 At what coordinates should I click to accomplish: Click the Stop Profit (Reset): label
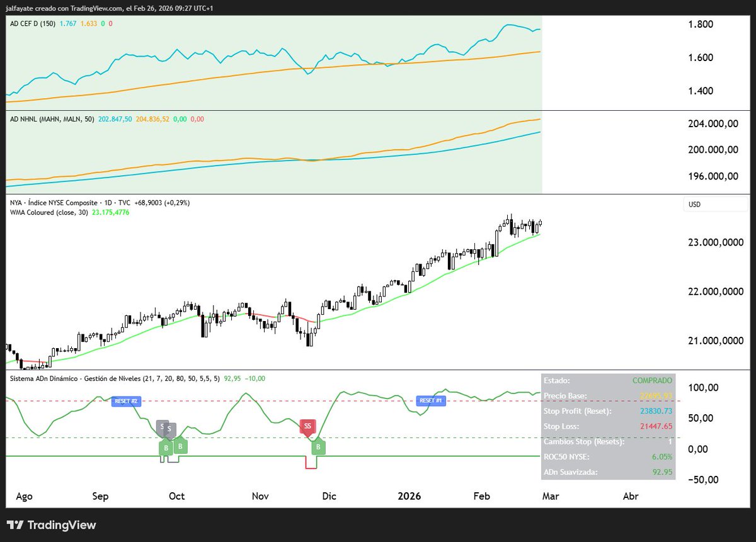(x=577, y=410)
